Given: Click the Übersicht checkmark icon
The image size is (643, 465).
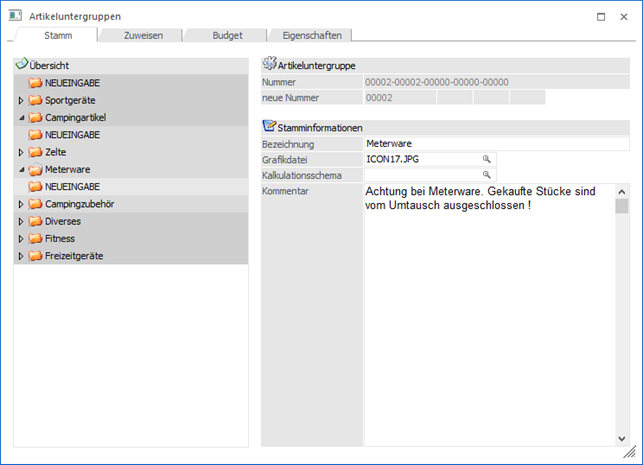Looking at the screenshot, I should [21, 64].
